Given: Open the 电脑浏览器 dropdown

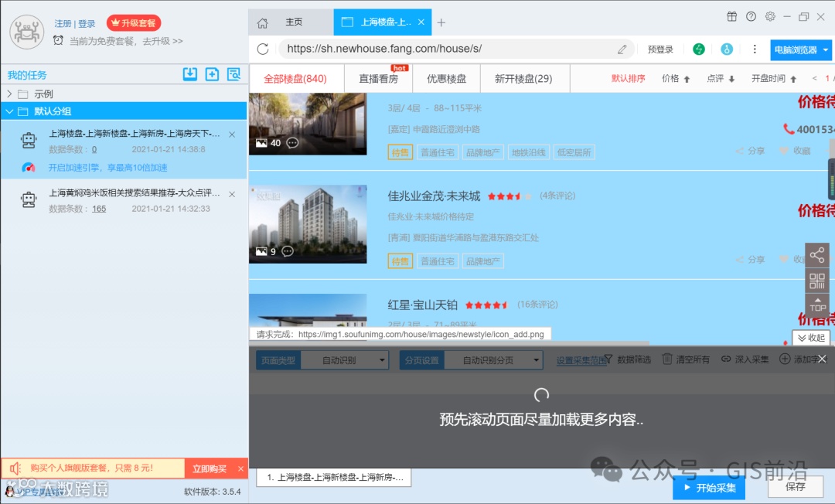Looking at the screenshot, I should pyautogui.click(x=802, y=50).
